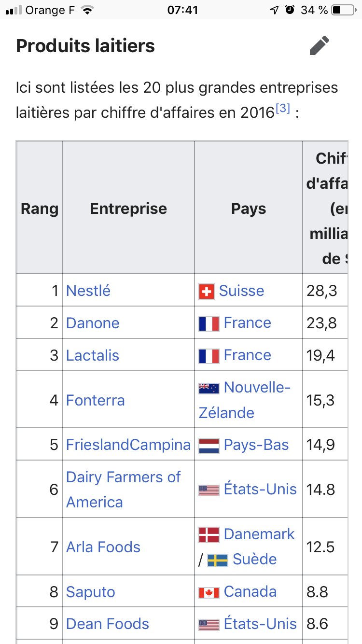The width and height of the screenshot is (362, 644).
Task: Tap footnote reference [3]
Action: coord(282,109)
